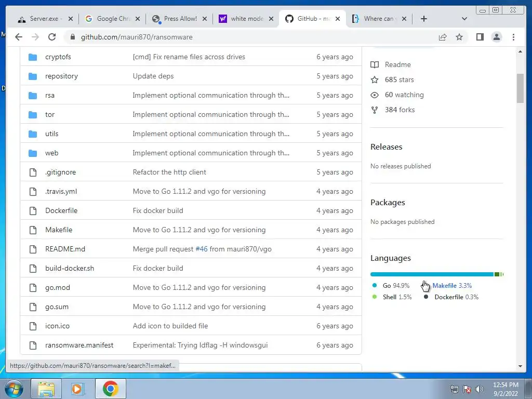Open the Readme sidebar link
The width and height of the screenshot is (532, 399).
tap(397, 64)
